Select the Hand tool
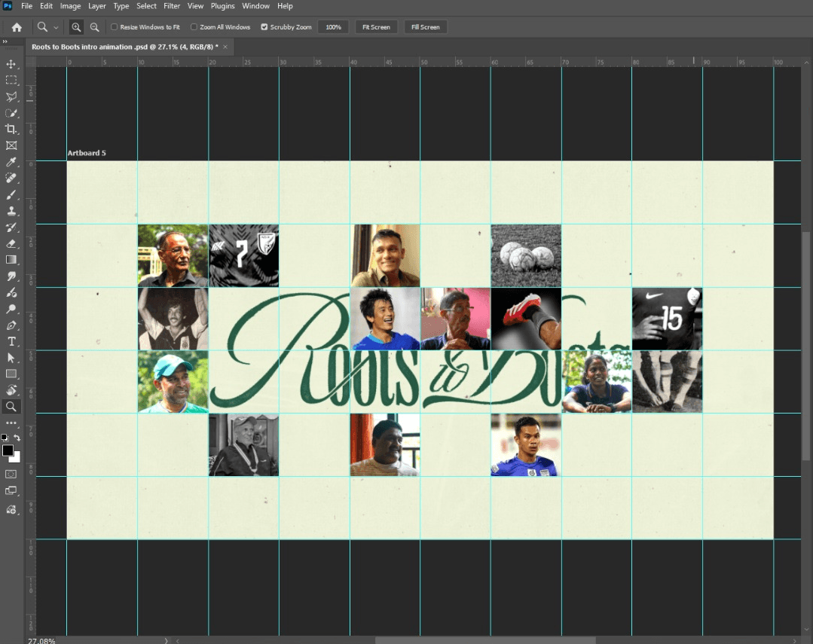 [x=11, y=390]
